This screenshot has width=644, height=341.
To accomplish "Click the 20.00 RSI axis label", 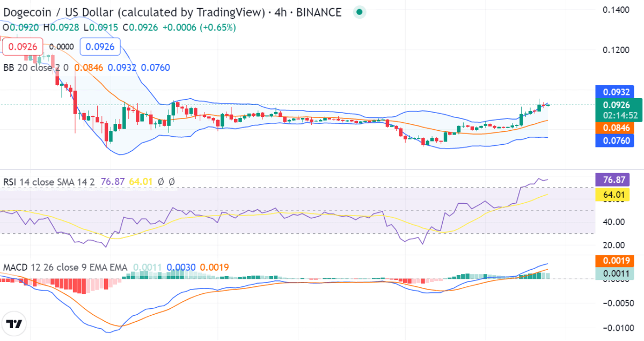I will [x=613, y=245].
